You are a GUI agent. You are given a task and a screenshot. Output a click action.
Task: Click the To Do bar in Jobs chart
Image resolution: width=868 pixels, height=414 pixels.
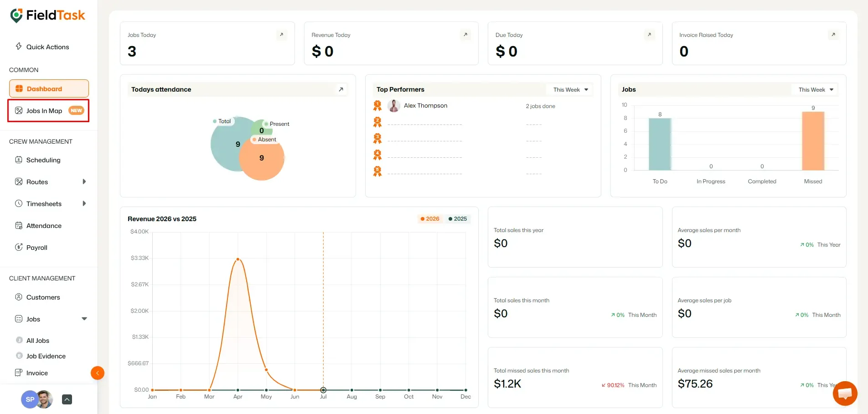point(660,144)
